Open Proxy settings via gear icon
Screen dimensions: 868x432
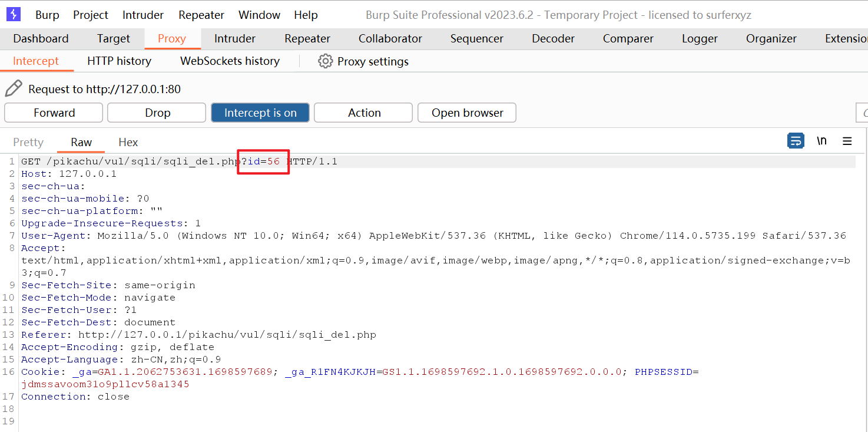[325, 61]
